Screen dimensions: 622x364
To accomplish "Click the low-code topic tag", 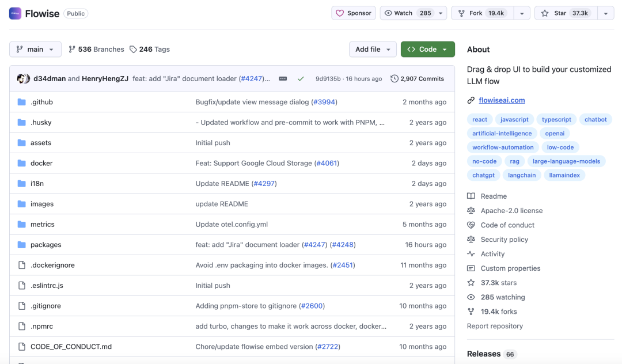I will click(x=560, y=147).
